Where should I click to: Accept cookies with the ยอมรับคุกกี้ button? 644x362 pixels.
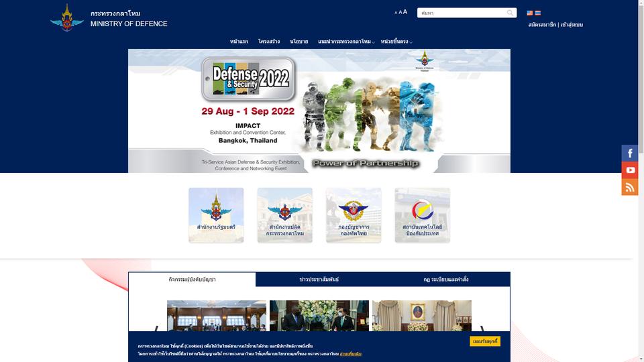(485, 341)
